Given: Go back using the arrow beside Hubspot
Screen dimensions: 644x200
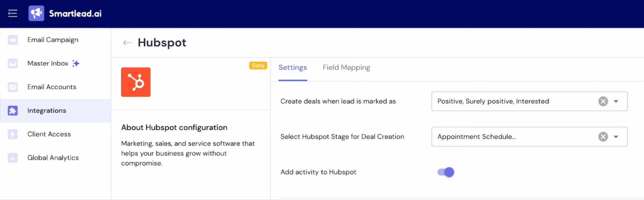Looking at the screenshot, I should click(127, 43).
